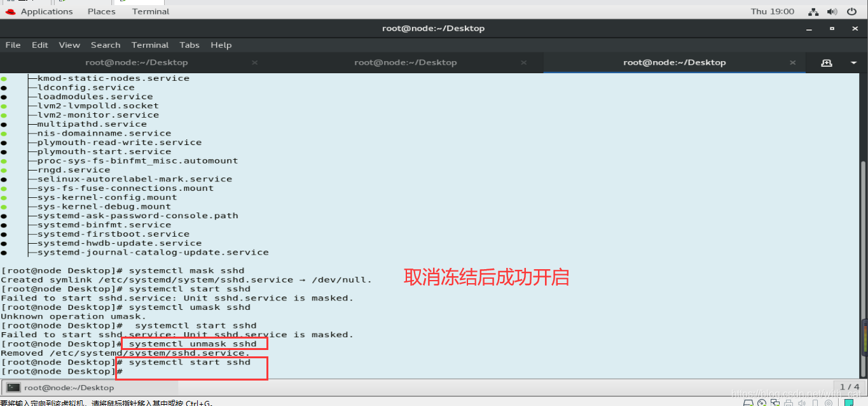Image resolution: width=868 pixels, height=406 pixels.
Task: Open the power icon menu in top bar
Action: click(851, 11)
